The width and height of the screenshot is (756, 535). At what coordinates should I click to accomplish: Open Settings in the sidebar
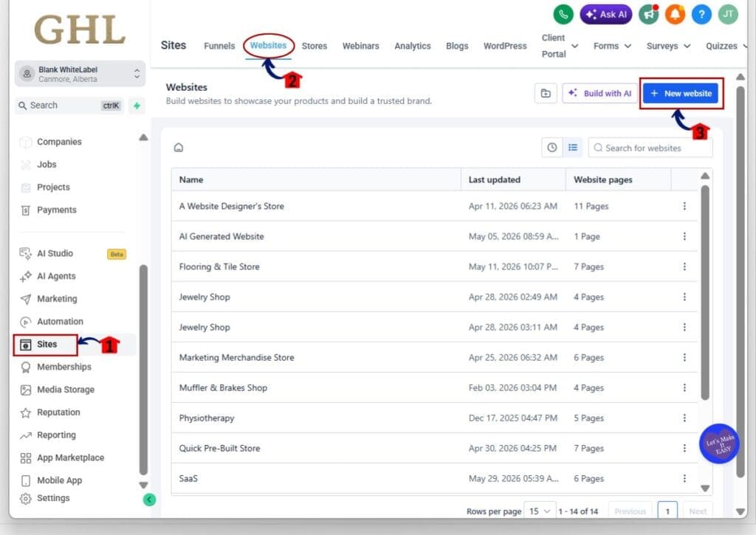coord(53,498)
